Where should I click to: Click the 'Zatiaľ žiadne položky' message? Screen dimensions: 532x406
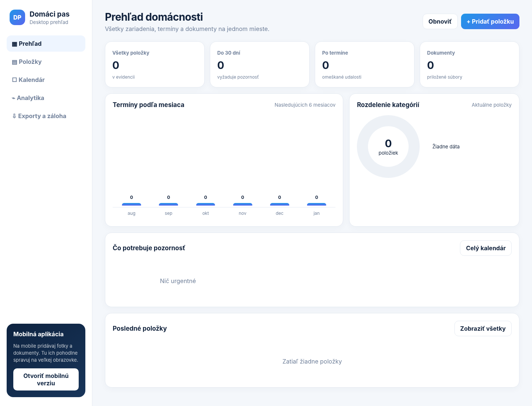[312, 361]
